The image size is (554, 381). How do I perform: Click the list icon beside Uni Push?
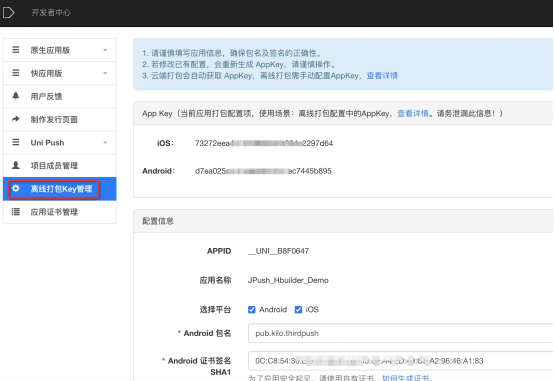(x=16, y=142)
